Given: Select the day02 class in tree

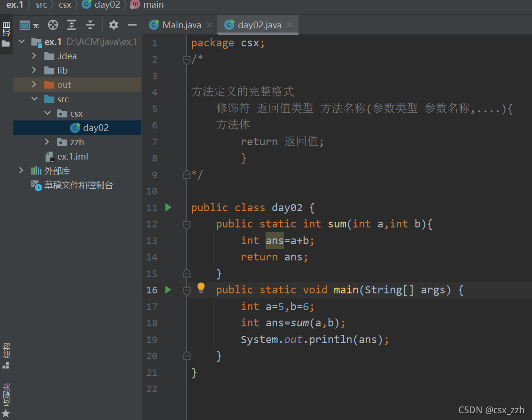Looking at the screenshot, I should [77, 128].
